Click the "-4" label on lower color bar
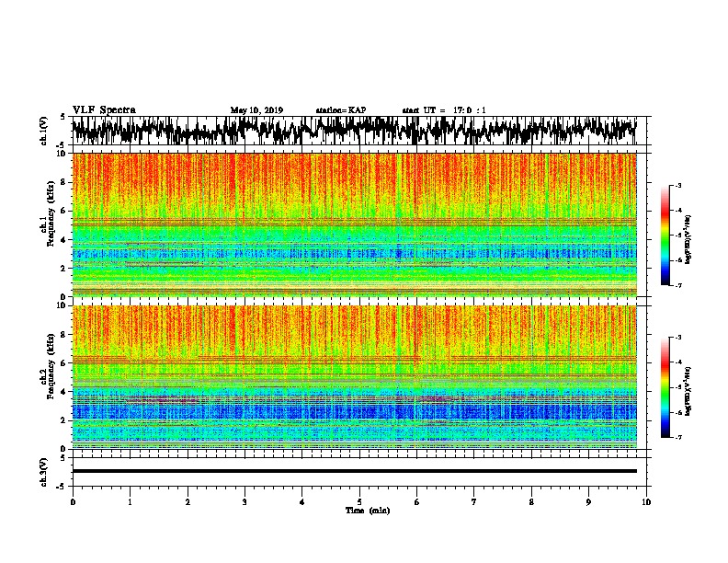This screenshot has height=563, width=728. pos(677,362)
